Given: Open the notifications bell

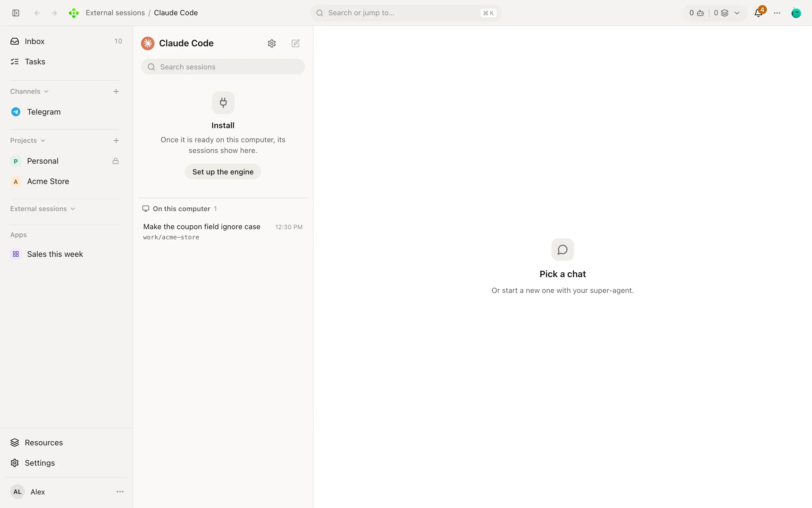Looking at the screenshot, I should coord(758,13).
